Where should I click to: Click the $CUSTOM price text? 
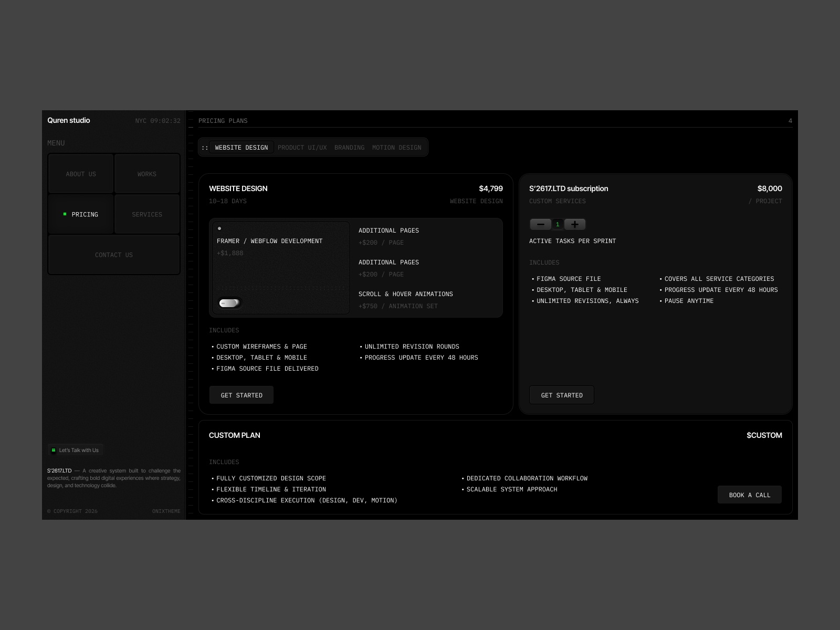tap(764, 435)
